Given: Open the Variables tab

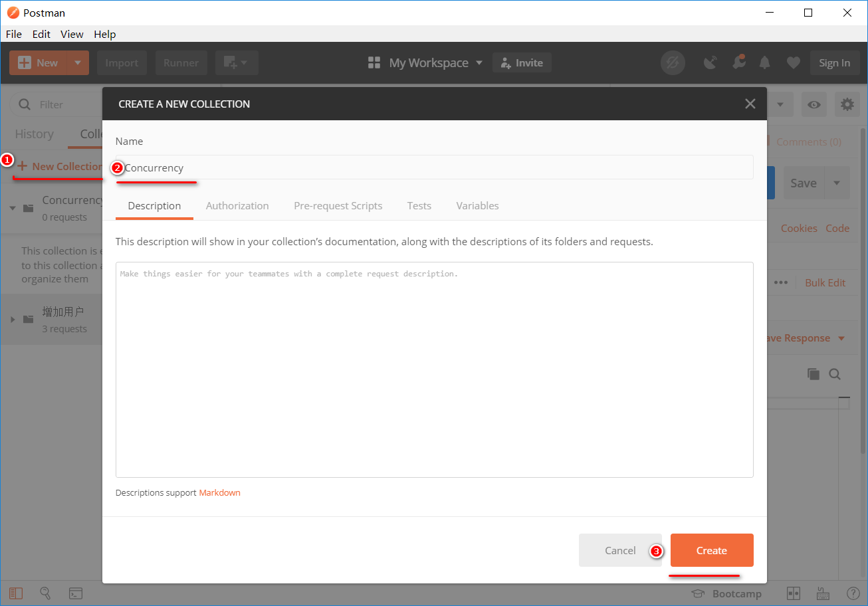Looking at the screenshot, I should [x=477, y=206].
